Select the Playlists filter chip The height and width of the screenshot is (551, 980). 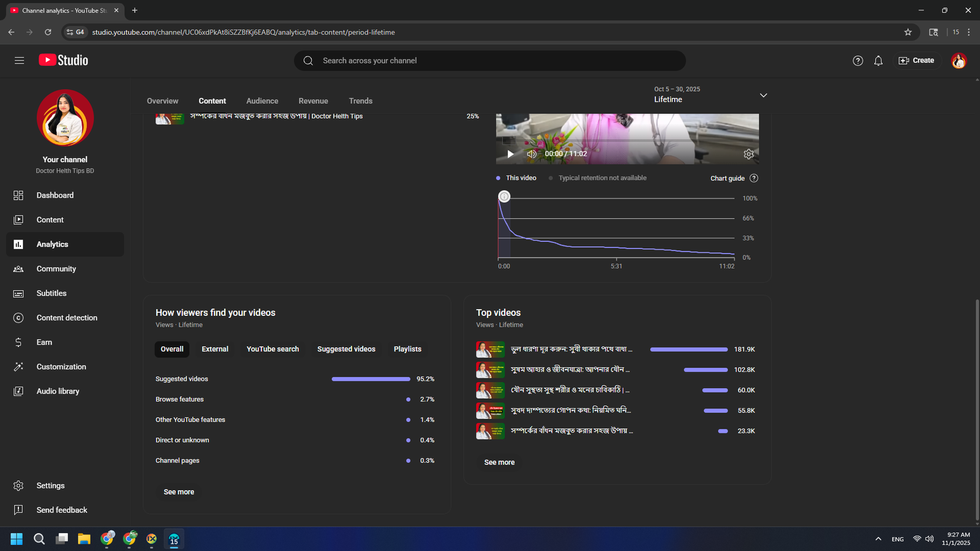407,349
